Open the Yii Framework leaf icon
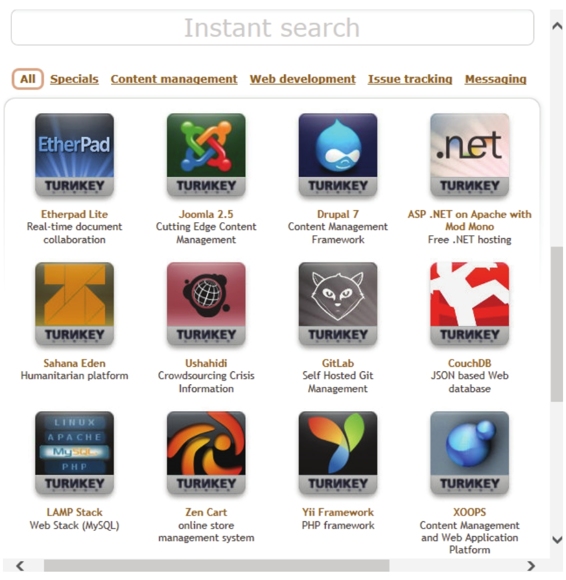Image resolution: width=566 pixels, height=580 pixels. point(338,453)
